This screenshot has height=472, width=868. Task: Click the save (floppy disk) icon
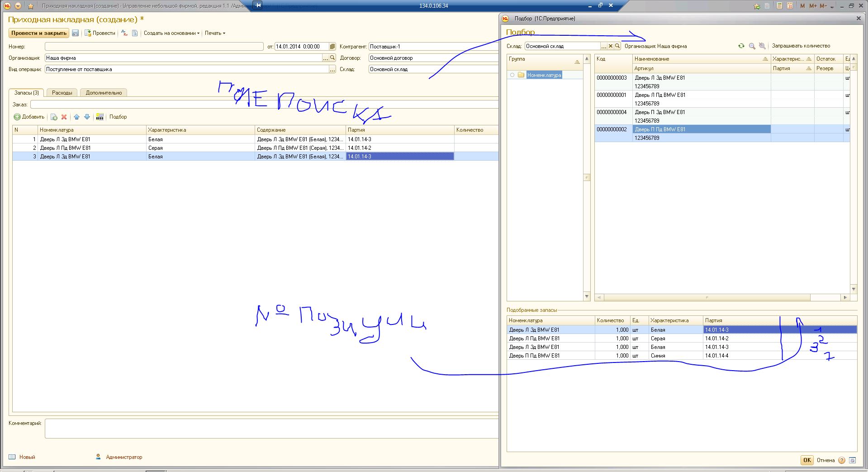click(x=76, y=33)
